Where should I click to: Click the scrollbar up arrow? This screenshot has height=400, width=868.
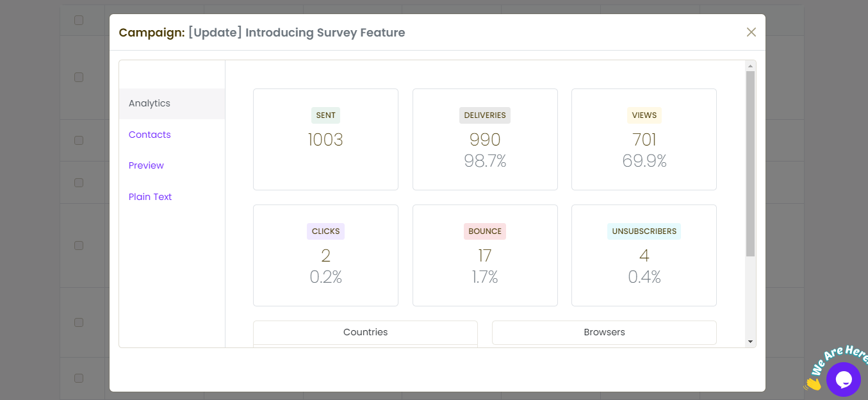click(750, 65)
